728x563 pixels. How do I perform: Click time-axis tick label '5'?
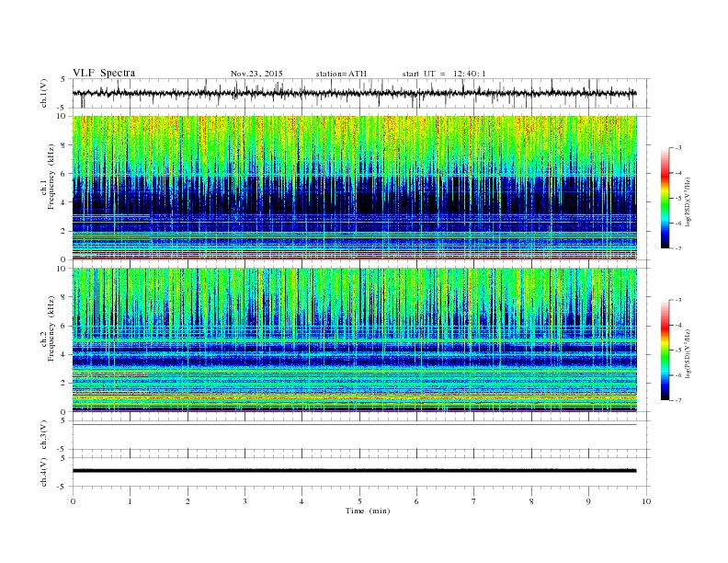359,501
